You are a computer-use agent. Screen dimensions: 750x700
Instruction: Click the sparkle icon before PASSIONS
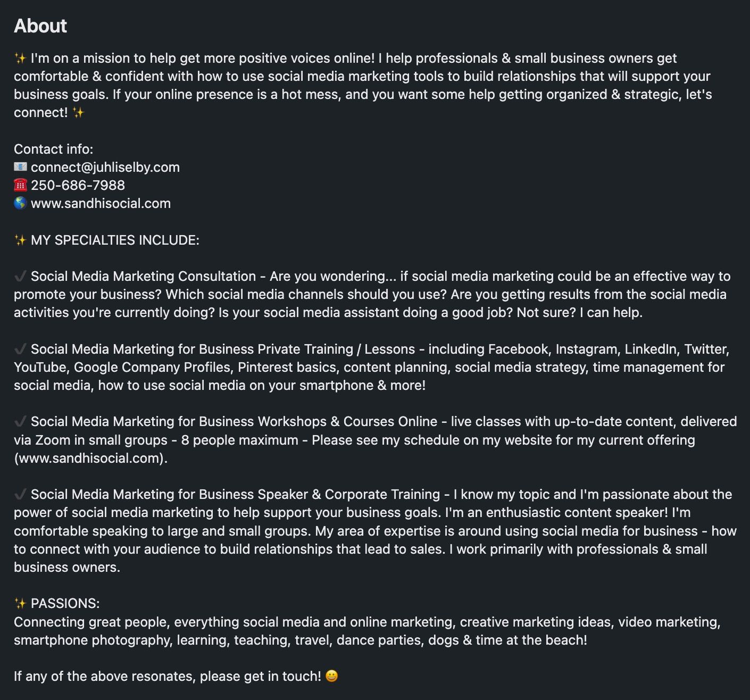[20, 603]
